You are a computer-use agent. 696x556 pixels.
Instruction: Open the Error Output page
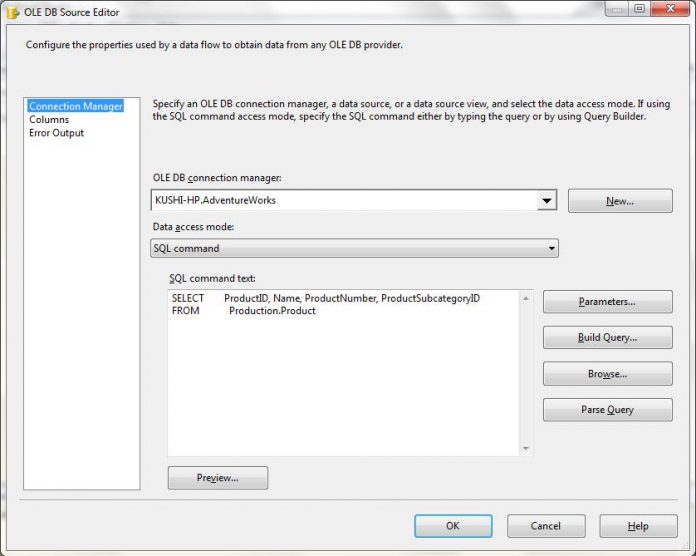pyautogui.click(x=56, y=133)
